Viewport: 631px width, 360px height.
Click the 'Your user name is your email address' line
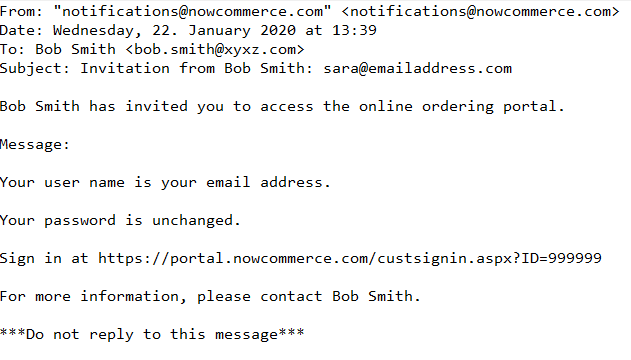[x=165, y=183]
